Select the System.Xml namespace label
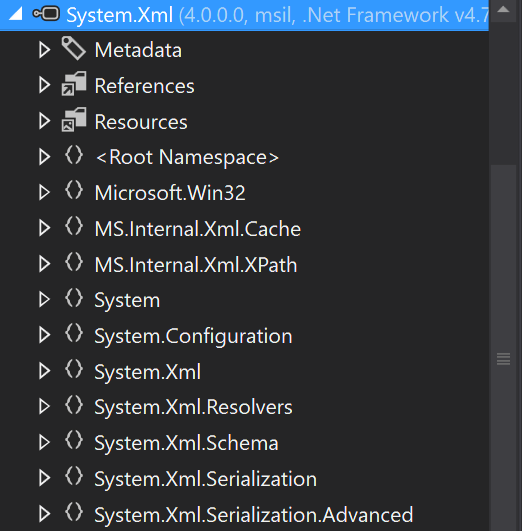522x531 pixels. [x=148, y=372]
